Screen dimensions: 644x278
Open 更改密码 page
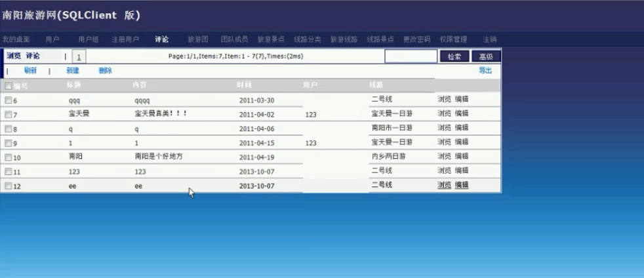tap(417, 39)
